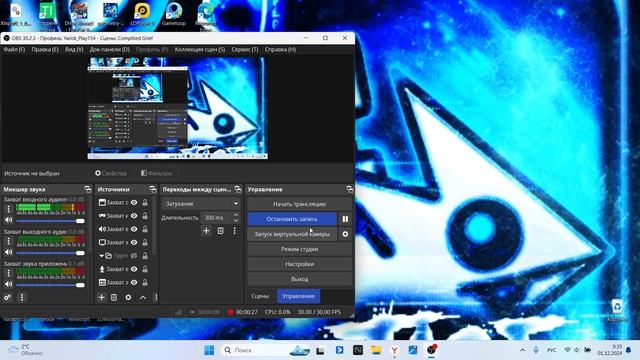The height and width of the screenshot is (360, 640).
Task: Hide the display capture source eye
Action: coord(134,242)
